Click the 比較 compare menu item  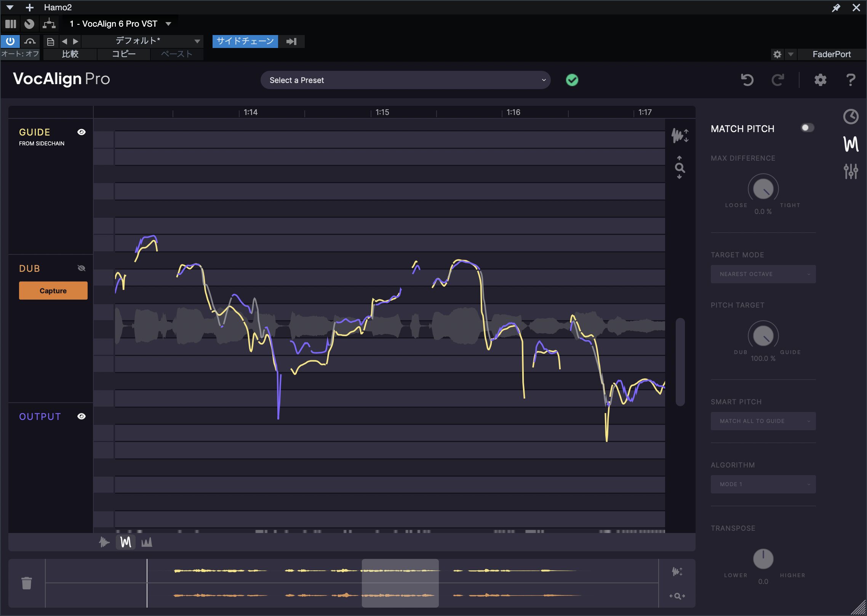70,54
